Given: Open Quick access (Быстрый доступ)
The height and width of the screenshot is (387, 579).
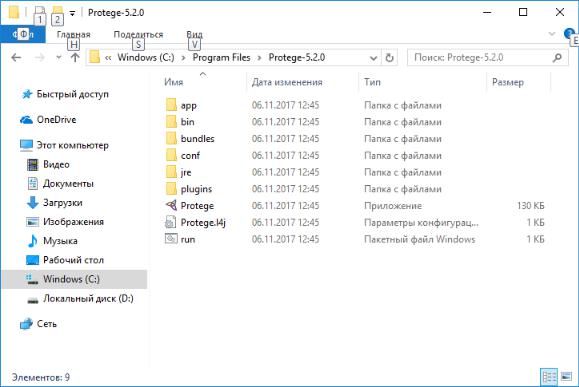Looking at the screenshot, I should click(72, 94).
